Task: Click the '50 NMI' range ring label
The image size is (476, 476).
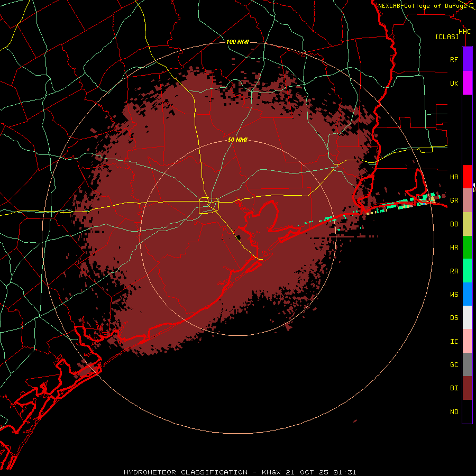Action: tap(237, 140)
